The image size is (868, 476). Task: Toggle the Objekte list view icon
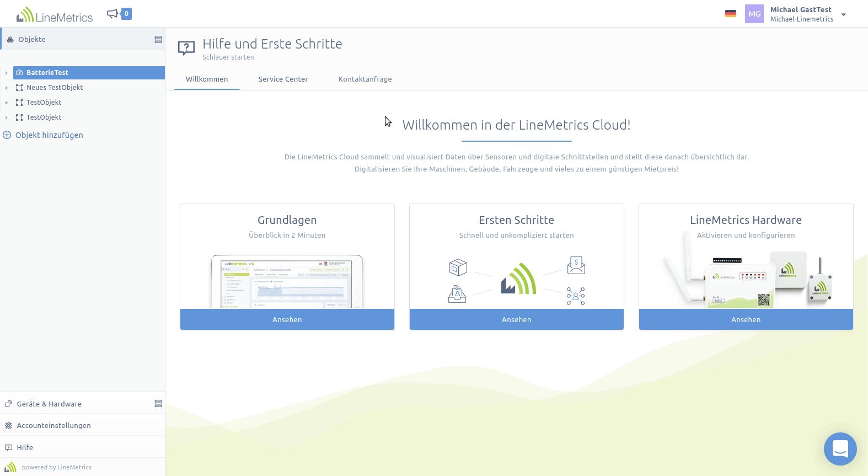tap(158, 39)
